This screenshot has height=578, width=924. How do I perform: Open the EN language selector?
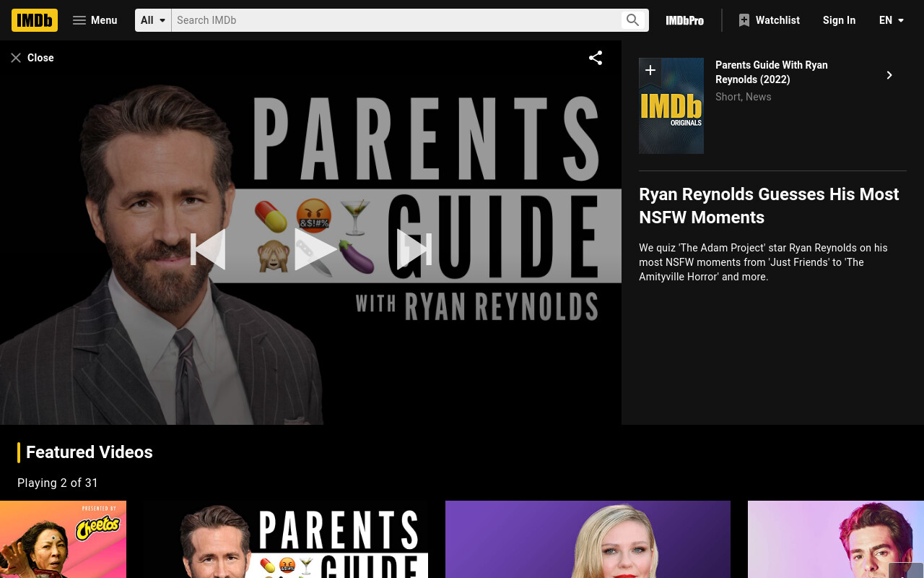pos(892,20)
